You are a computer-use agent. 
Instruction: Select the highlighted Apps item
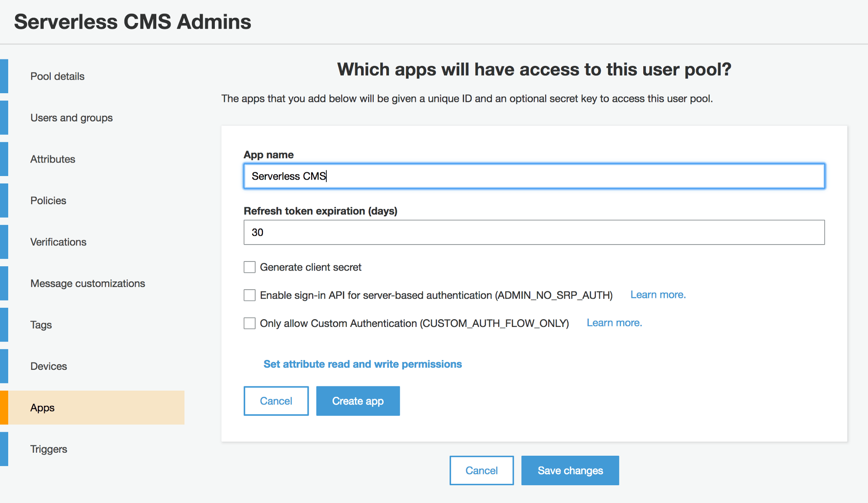coord(43,408)
